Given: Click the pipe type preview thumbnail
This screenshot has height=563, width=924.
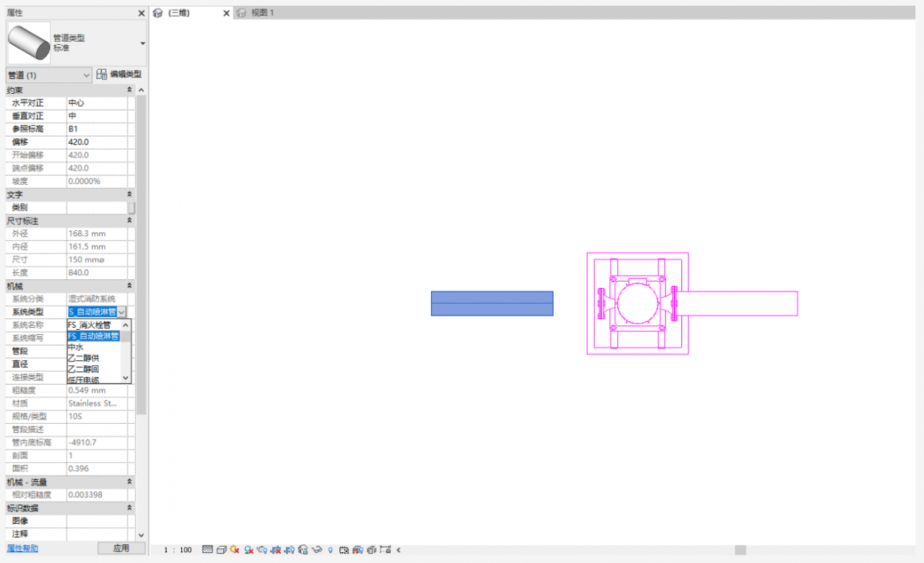Looking at the screenshot, I should [29, 43].
